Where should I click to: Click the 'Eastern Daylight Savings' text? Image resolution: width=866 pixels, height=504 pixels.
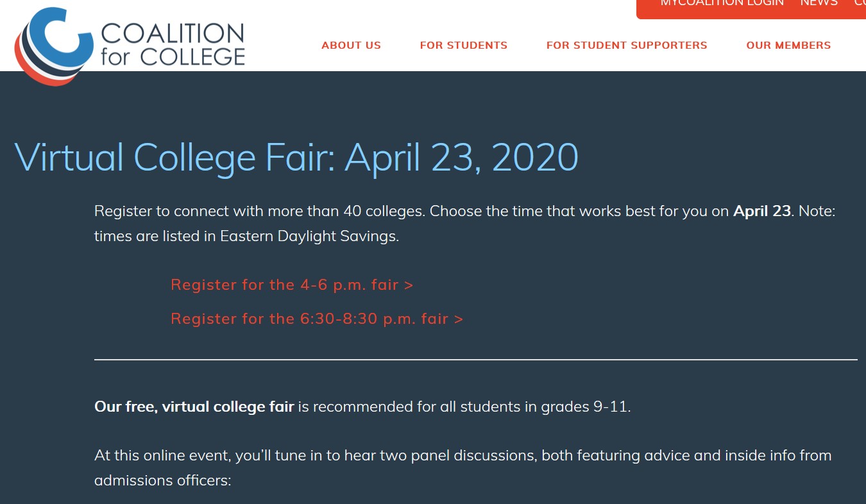click(309, 236)
